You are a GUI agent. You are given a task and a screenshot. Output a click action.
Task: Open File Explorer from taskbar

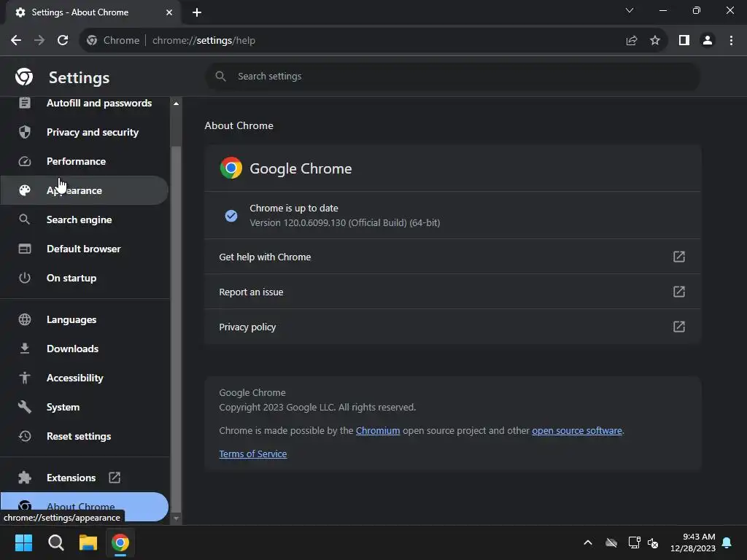[88, 542]
